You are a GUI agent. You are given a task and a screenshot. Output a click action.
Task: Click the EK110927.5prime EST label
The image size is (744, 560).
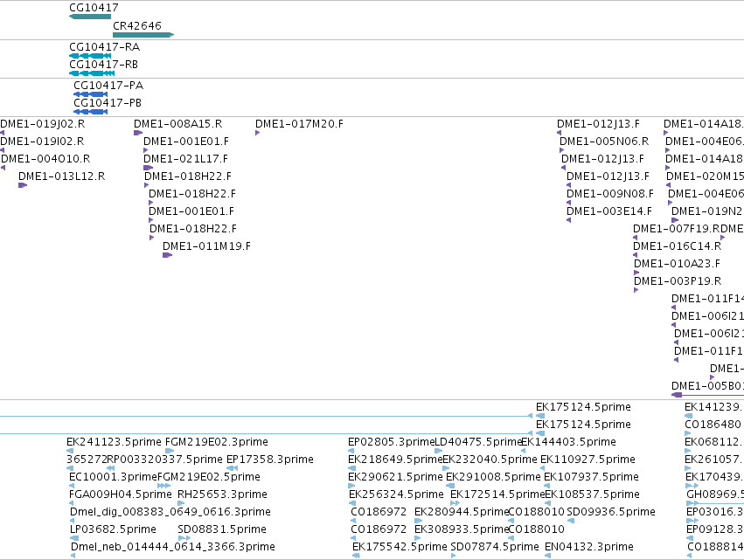(x=588, y=460)
